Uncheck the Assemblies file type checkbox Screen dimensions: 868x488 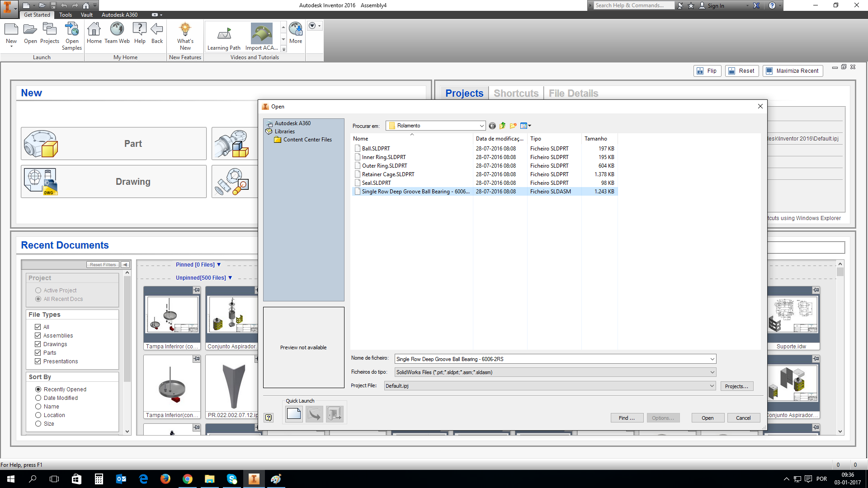click(38, 336)
